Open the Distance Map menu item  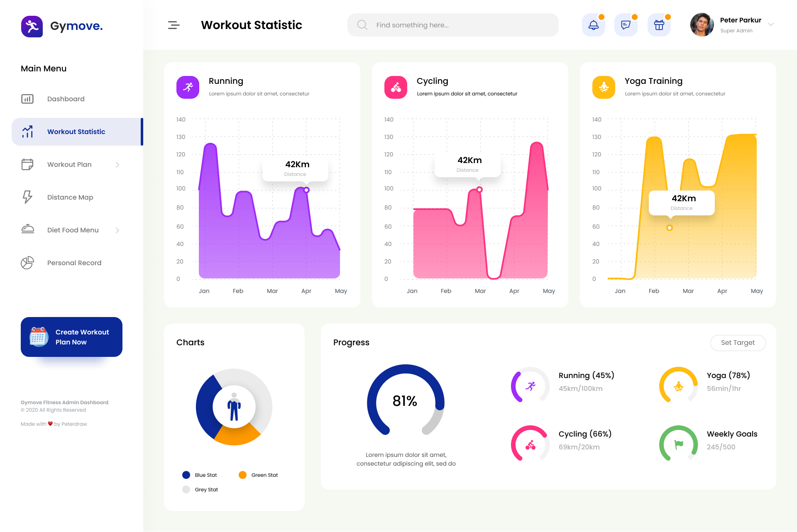point(70,197)
